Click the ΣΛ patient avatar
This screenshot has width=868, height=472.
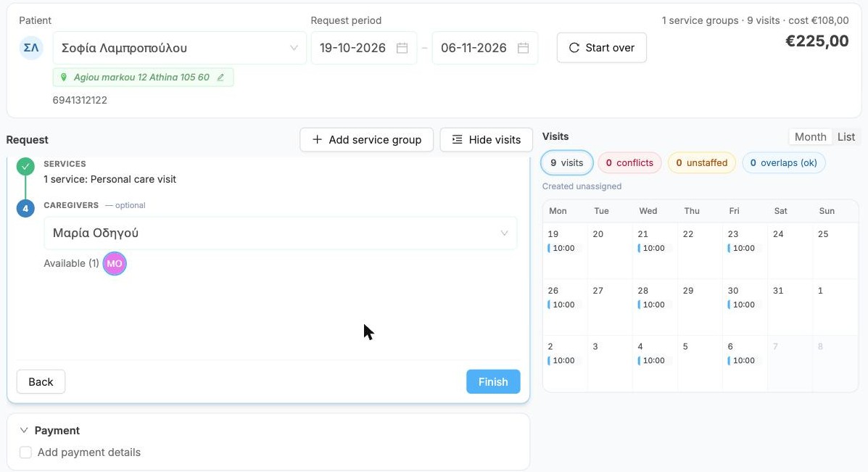pyautogui.click(x=31, y=48)
